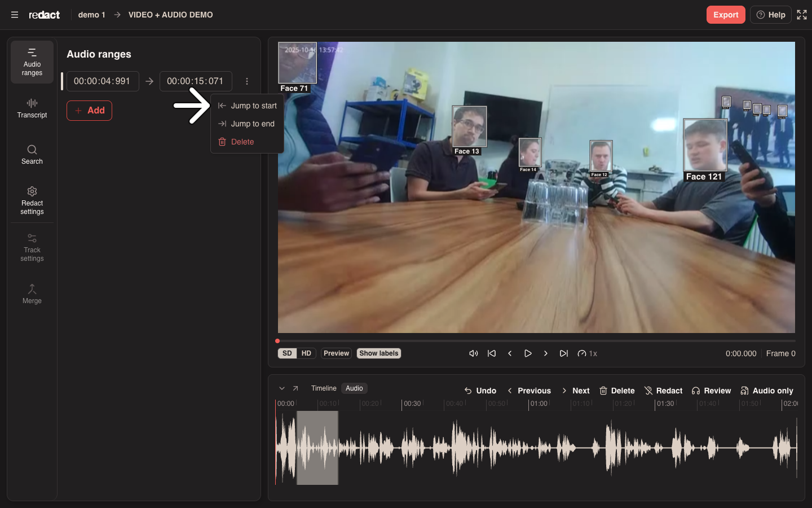The height and width of the screenshot is (508, 812).
Task: Play the video
Action: (528, 353)
